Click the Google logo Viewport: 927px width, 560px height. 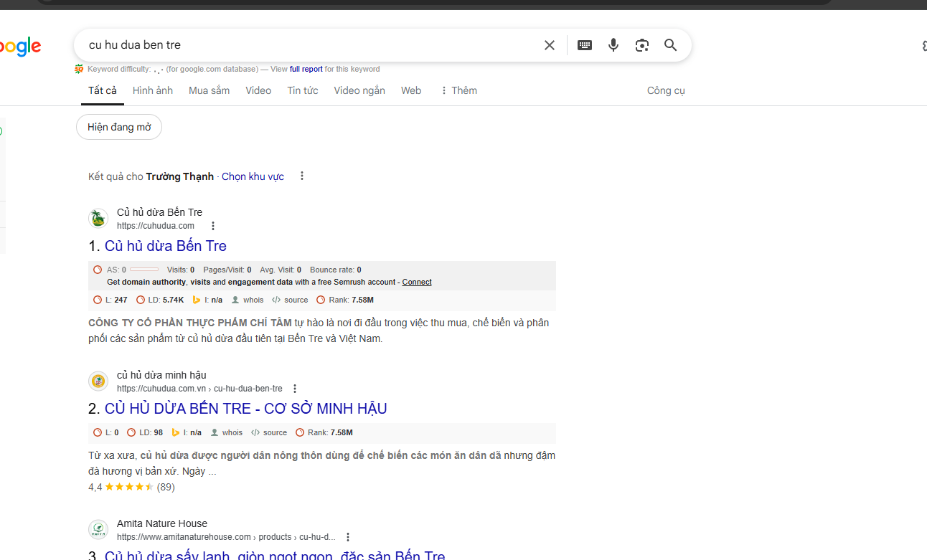(20, 47)
